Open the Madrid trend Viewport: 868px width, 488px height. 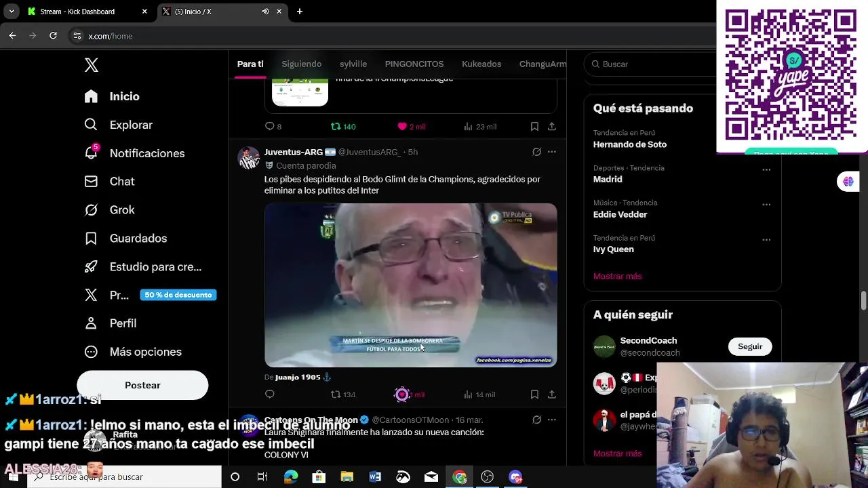coord(608,180)
